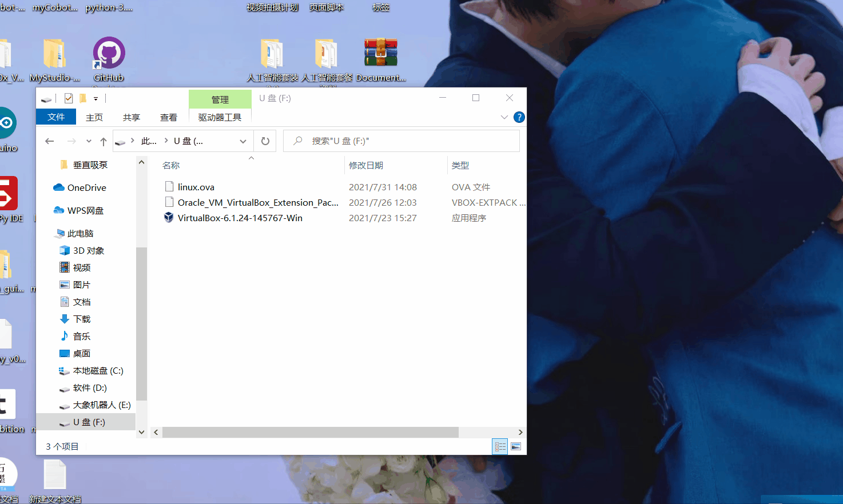Open the 文件 menu tab

[56, 117]
